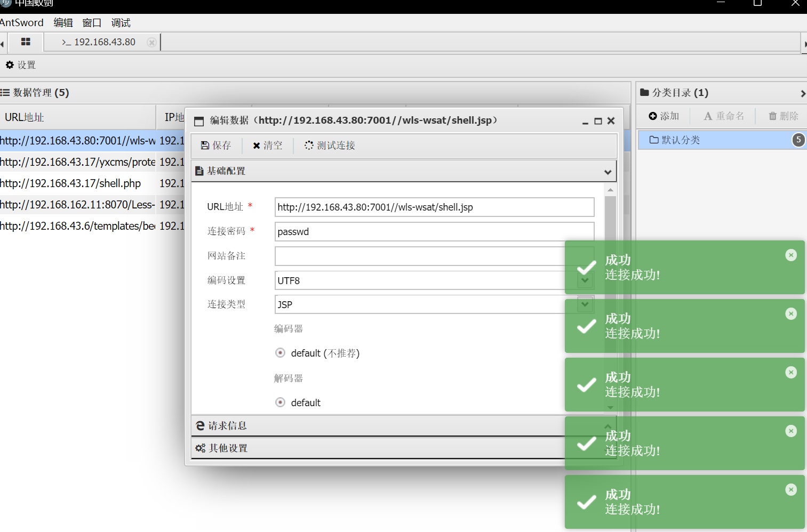Open the 编码设置 UTF8 dropdown
This screenshot has height=532, width=807.
click(x=585, y=280)
